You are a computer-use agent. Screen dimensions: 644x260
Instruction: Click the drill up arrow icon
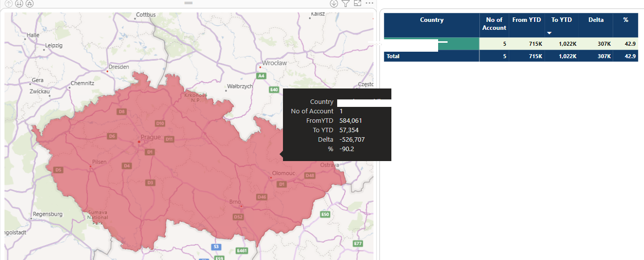coord(8,3)
